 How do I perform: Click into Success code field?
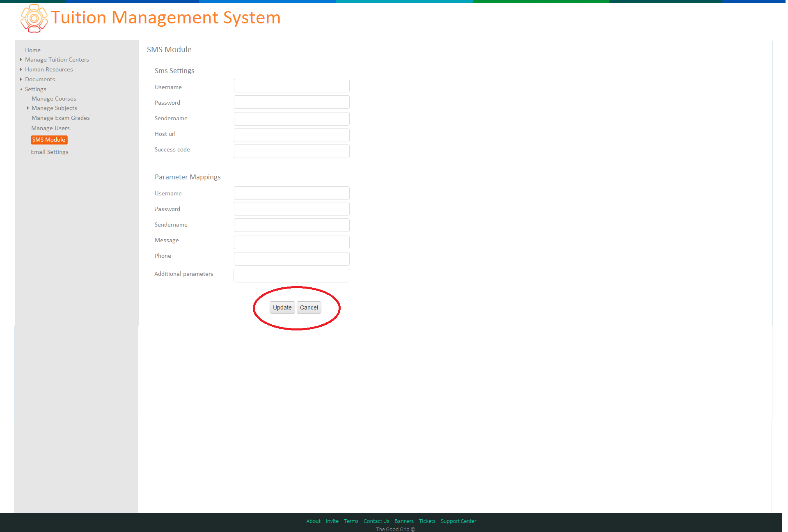tap(292, 151)
